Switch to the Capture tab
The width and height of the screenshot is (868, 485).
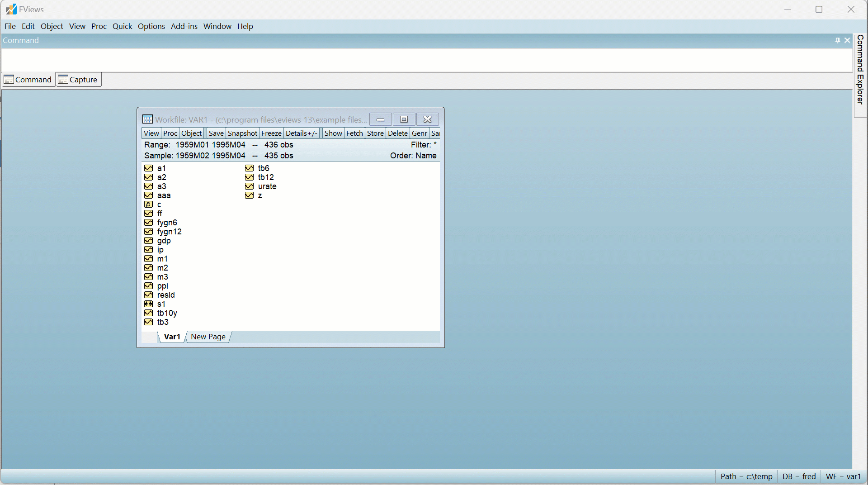[79, 80]
